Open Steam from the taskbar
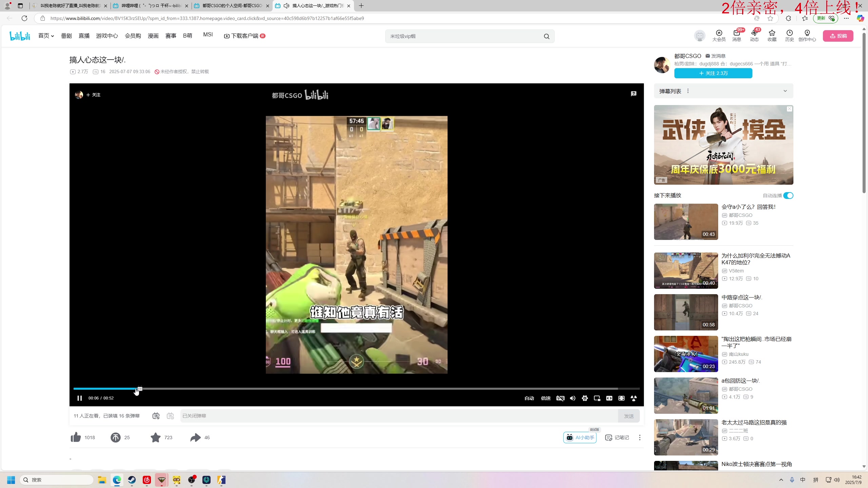 [132, 480]
